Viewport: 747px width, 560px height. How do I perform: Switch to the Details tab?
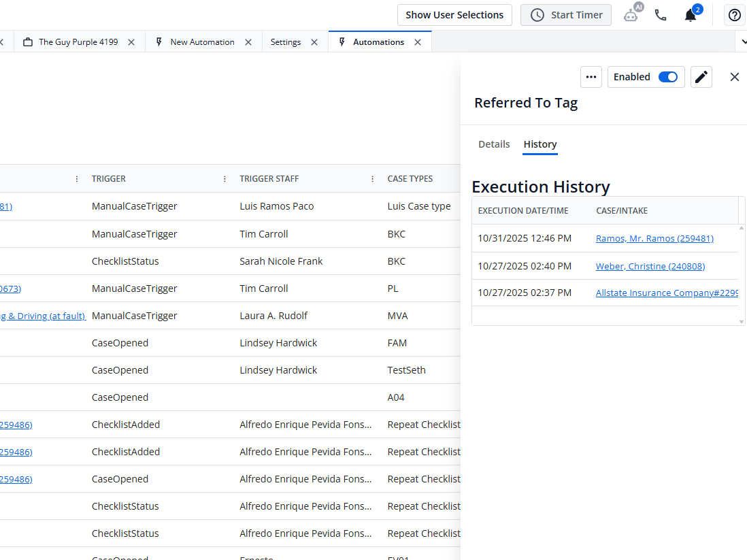tap(494, 144)
